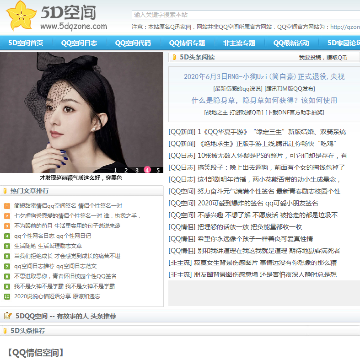Click the green rank 4 badge
360x360 pixels.
tap(7, 236)
